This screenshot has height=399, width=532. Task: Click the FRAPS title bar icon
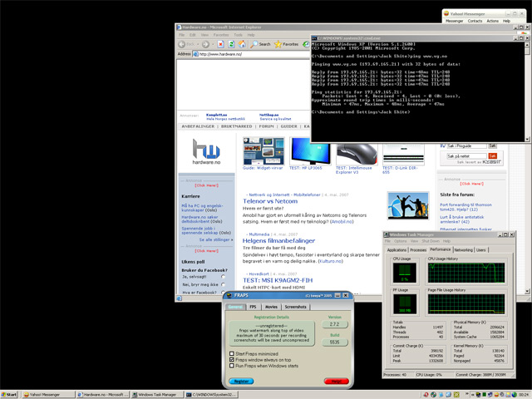tap(229, 296)
